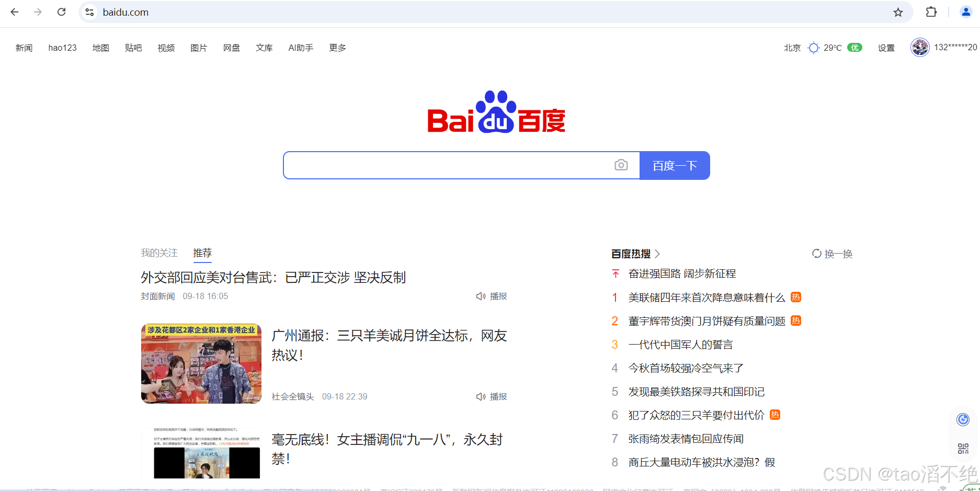Click speaker 播报 for 外交部 article
This screenshot has height=491, width=980.
tap(492, 296)
